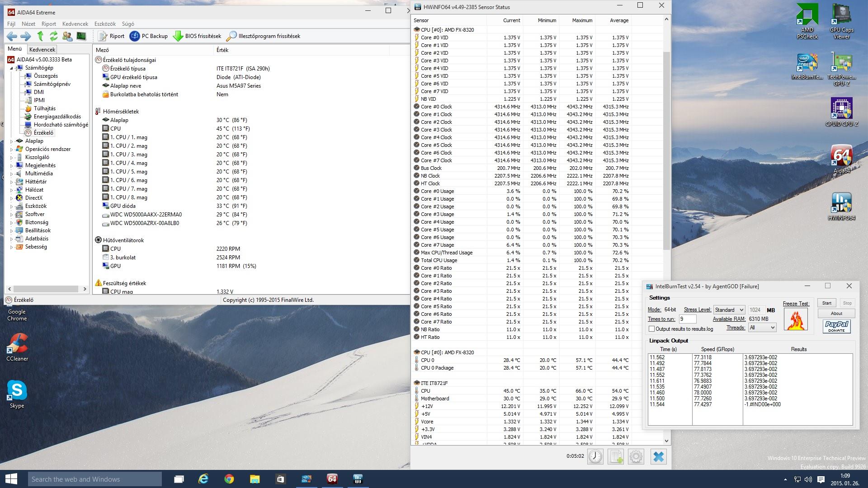This screenshot has height=488, width=868.
Task: Click the AIDA64 refresh toolbar icon
Action: click(x=54, y=36)
